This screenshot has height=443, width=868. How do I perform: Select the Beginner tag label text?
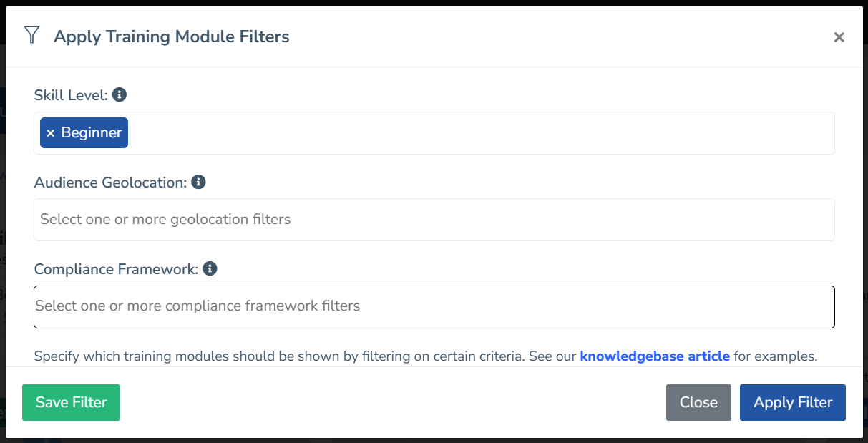pos(92,133)
